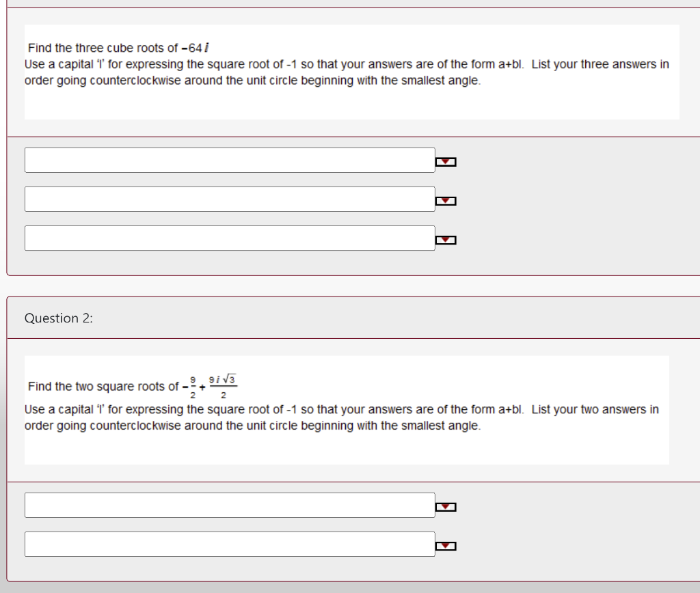This screenshot has height=593, width=700.
Task: Click the 9i√3 over 2 fraction
Action: pyautogui.click(x=223, y=387)
